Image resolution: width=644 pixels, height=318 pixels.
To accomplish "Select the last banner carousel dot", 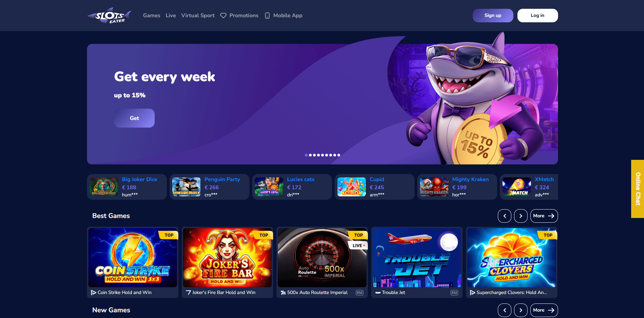I will coord(339,155).
